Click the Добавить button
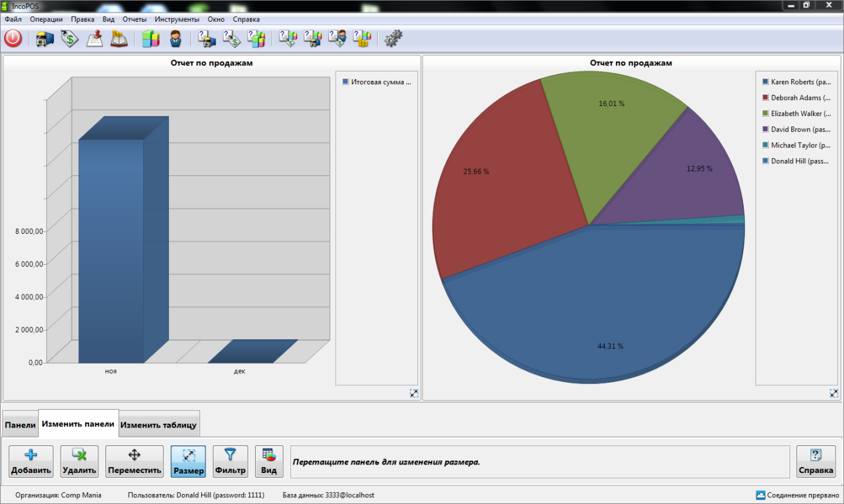The image size is (844, 504). (x=31, y=461)
